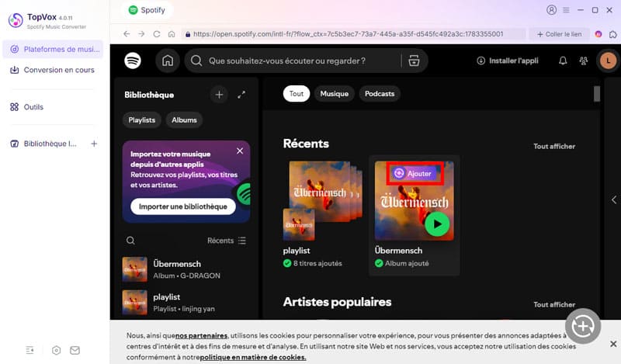Play the Übermensch album
The height and width of the screenshot is (364, 621).
pos(437,224)
